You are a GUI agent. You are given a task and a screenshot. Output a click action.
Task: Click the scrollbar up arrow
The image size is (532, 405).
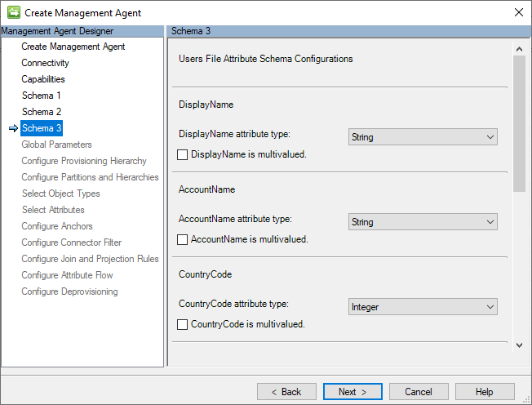[x=519, y=49]
